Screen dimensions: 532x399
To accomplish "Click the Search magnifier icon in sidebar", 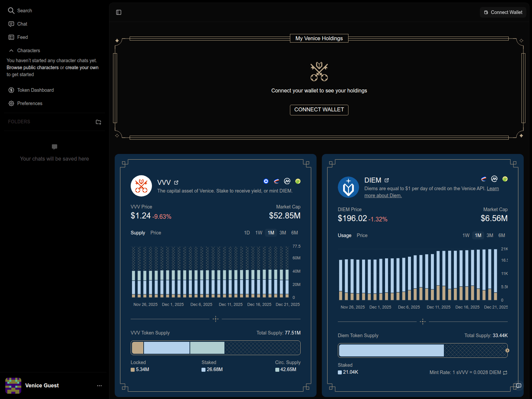I will point(11,11).
